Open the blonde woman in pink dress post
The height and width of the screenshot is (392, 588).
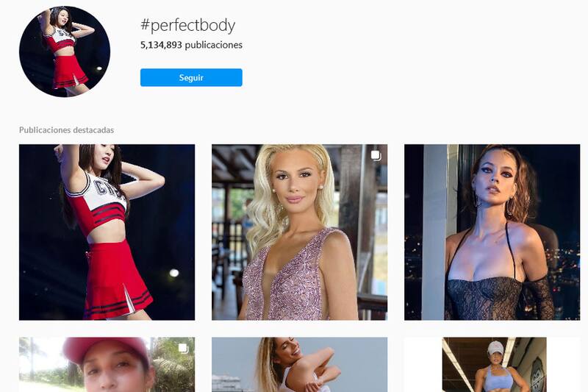300,232
